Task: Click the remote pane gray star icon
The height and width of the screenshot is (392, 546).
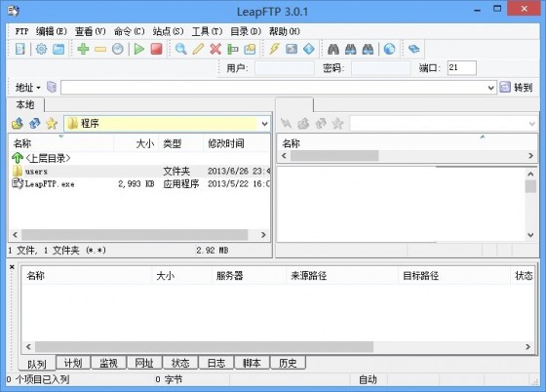Action: (337, 123)
